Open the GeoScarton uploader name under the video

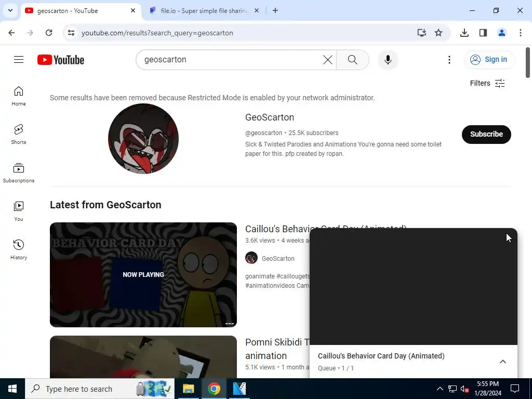tap(278, 259)
